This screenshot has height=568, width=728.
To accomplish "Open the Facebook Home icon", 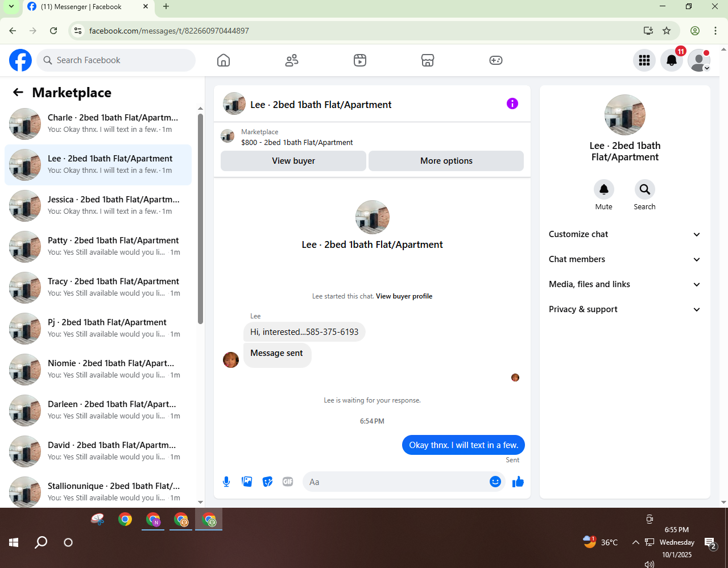I will [224, 60].
